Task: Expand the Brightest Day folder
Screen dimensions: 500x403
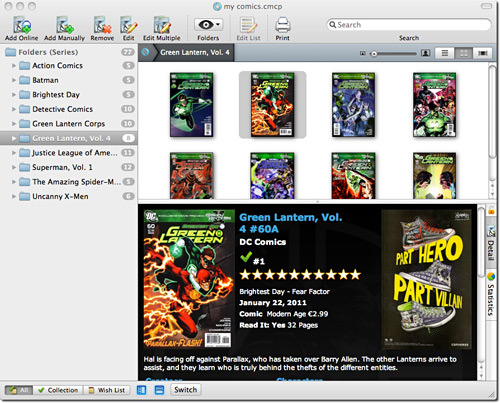Action: click(14, 95)
